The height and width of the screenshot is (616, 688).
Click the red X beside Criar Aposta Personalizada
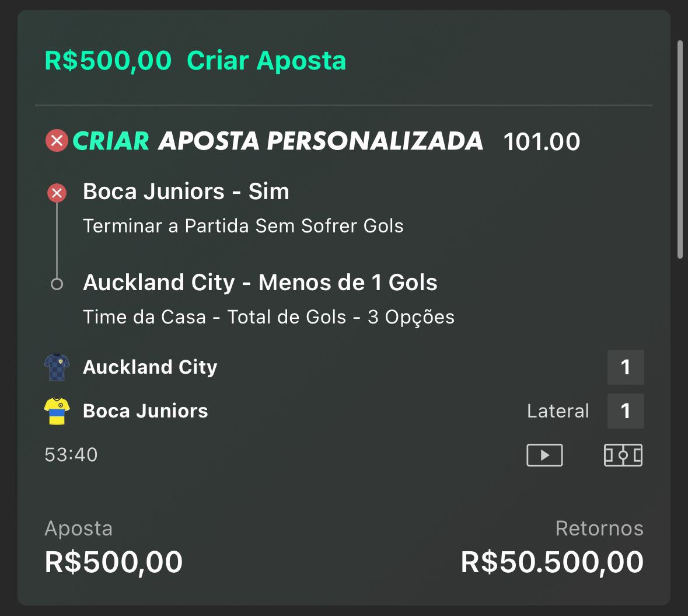(x=57, y=141)
